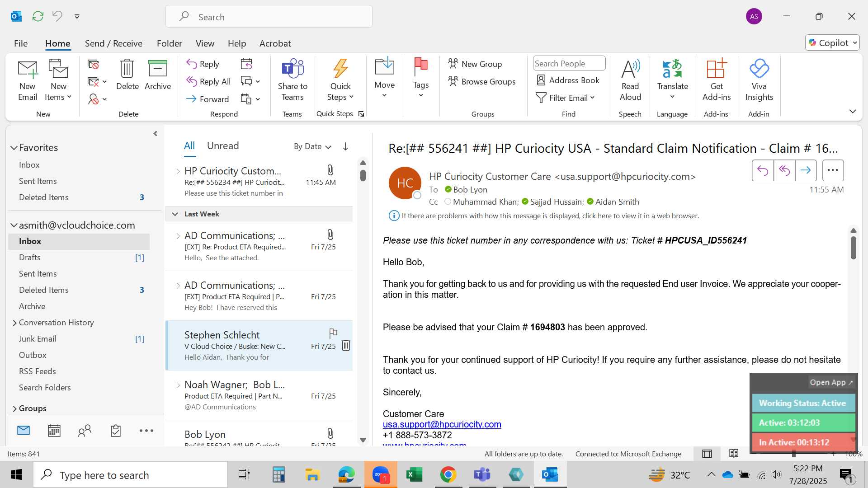This screenshot has width=868, height=488.
Task: Expand Conversation History folder
Action: click(14, 323)
